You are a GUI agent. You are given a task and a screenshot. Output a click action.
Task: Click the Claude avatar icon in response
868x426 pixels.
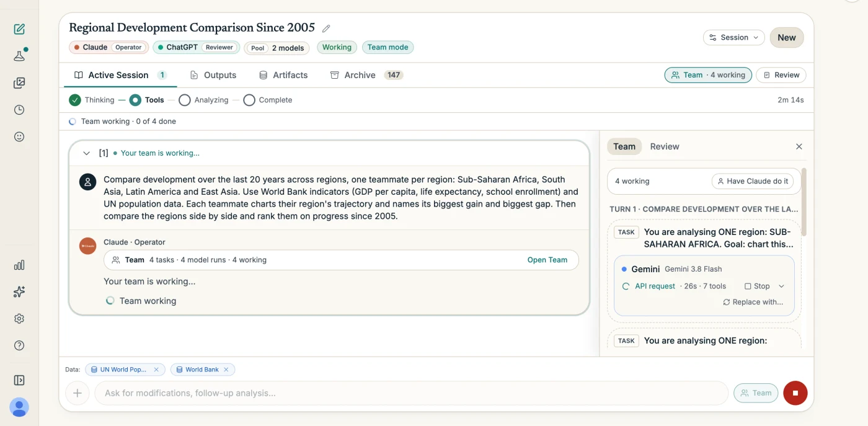click(x=88, y=246)
